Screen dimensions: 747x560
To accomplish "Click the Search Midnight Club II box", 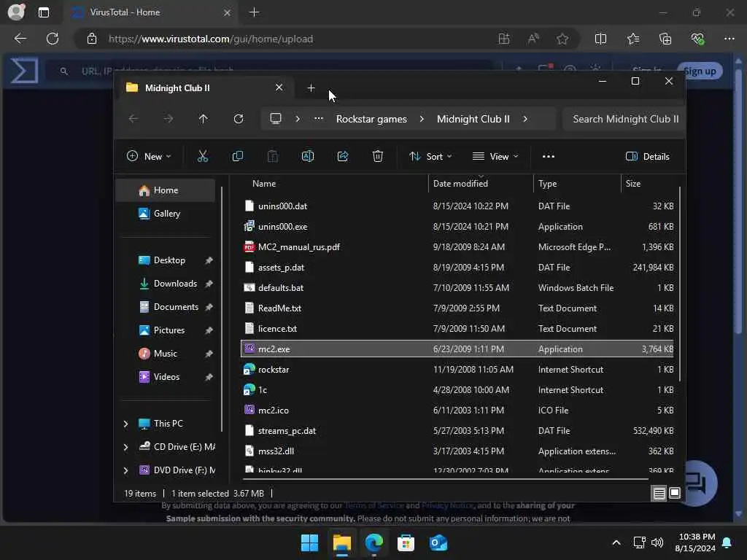I will coord(623,119).
